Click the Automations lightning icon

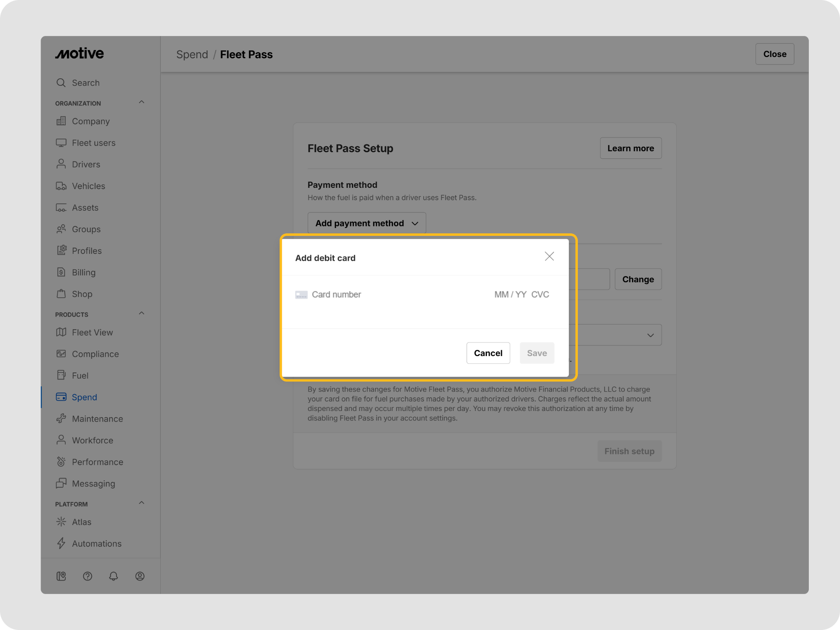pos(61,543)
